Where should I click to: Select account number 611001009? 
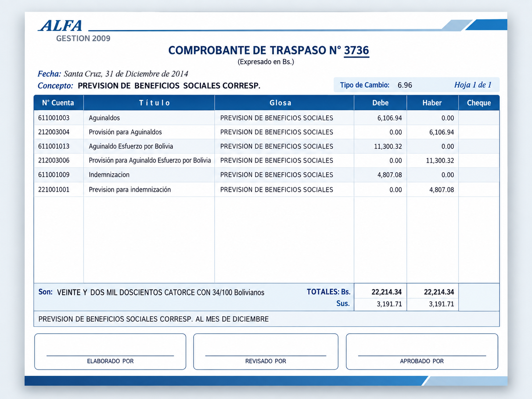pyautogui.click(x=54, y=175)
